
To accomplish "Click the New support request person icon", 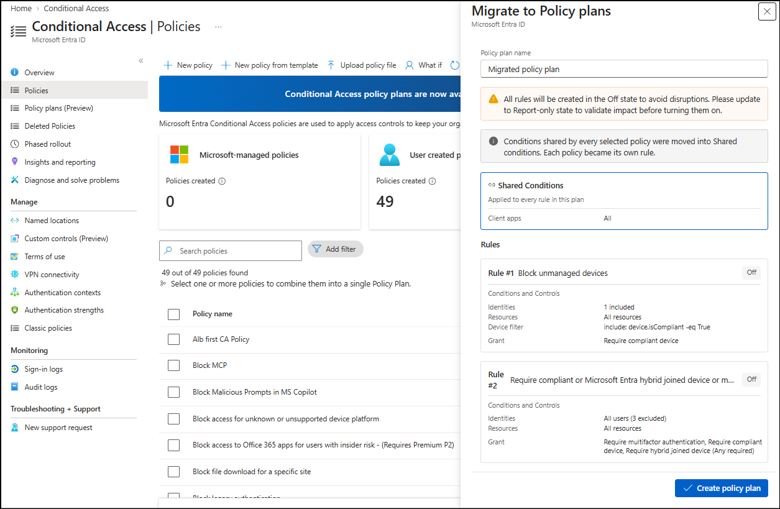I will point(14,427).
